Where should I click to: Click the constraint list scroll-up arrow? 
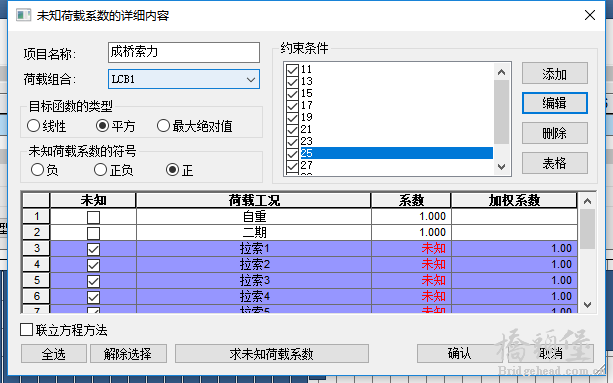pos(502,72)
